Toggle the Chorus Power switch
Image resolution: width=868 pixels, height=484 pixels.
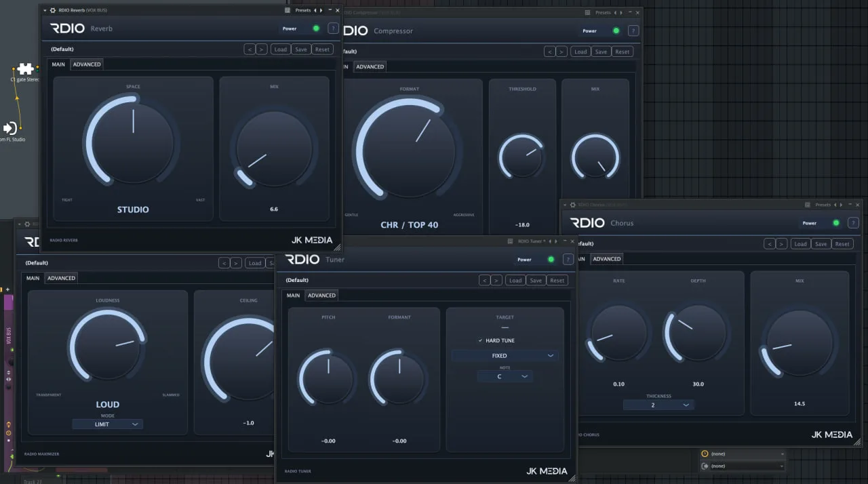tap(836, 222)
